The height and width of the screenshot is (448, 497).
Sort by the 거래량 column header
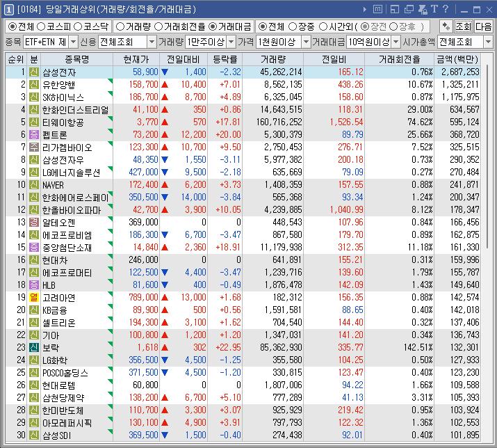(272, 59)
